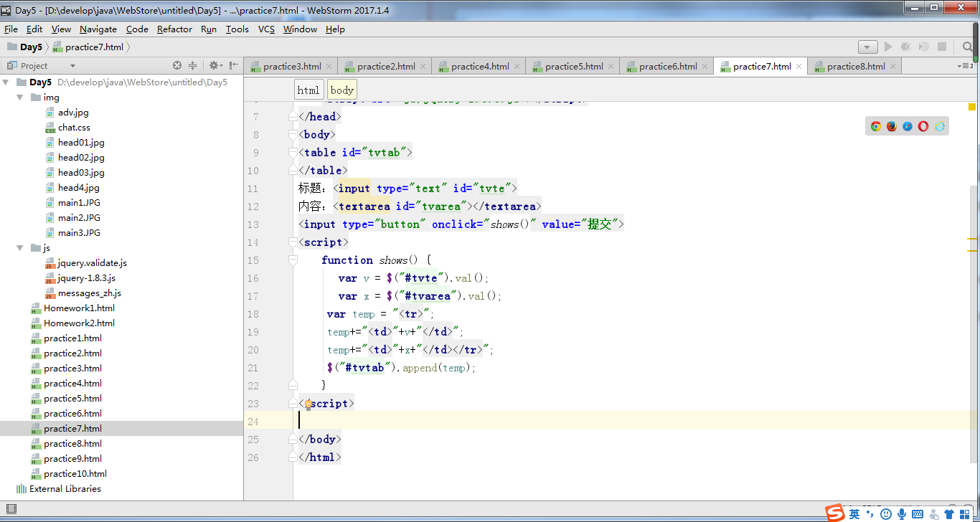980x522 pixels.
Task: Select main2.JPG in project tree
Action: tap(79, 218)
